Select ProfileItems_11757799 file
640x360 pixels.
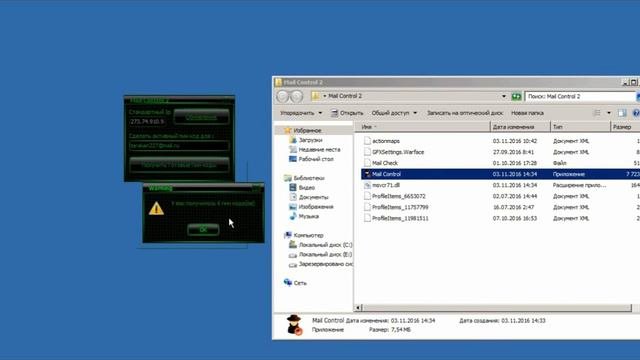coord(400,207)
